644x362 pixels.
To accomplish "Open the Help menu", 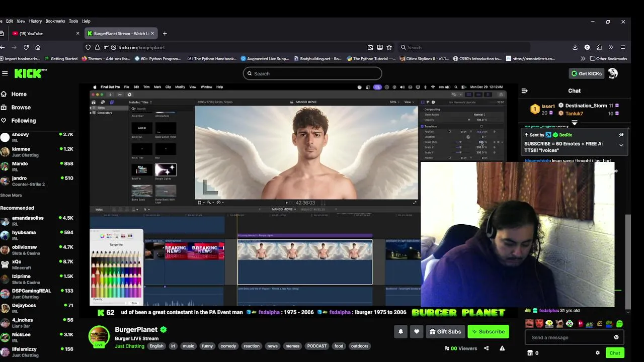I will [x=86, y=21].
